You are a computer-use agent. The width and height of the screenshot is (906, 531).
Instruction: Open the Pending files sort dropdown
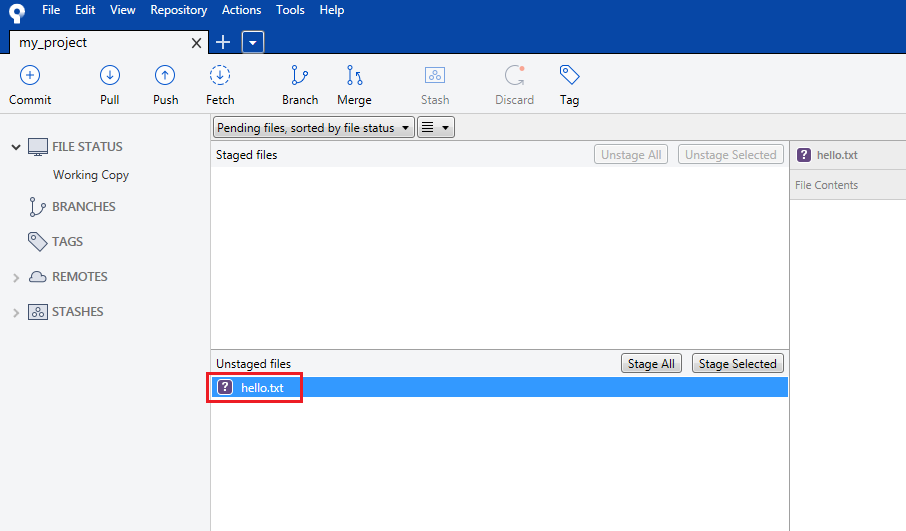(314, 128)
